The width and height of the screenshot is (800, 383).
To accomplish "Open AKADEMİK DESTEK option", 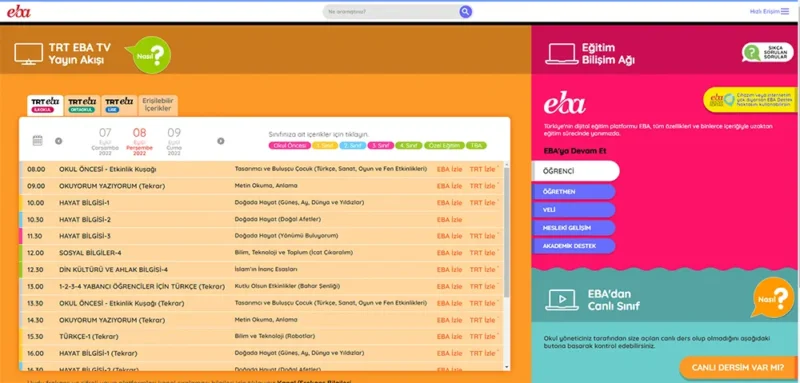I will click(x=573, y=246).
